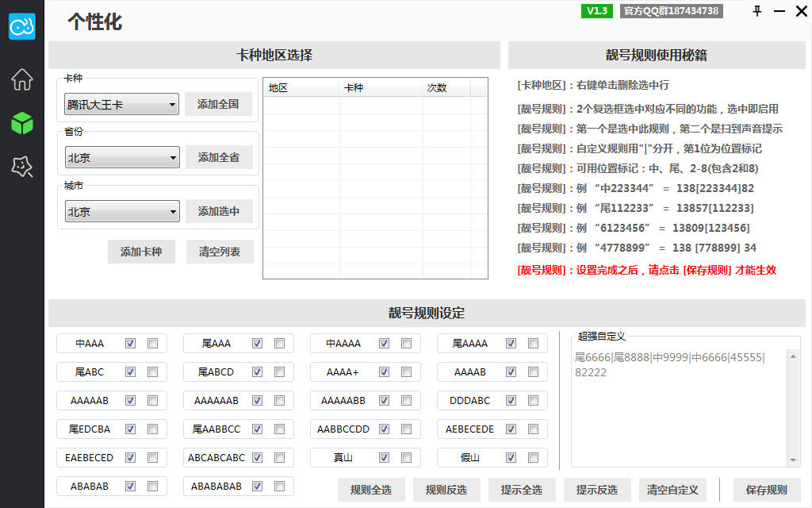The image size is (812, 508).
Task: Click the 添加全国 button
Action: point(218,104)
